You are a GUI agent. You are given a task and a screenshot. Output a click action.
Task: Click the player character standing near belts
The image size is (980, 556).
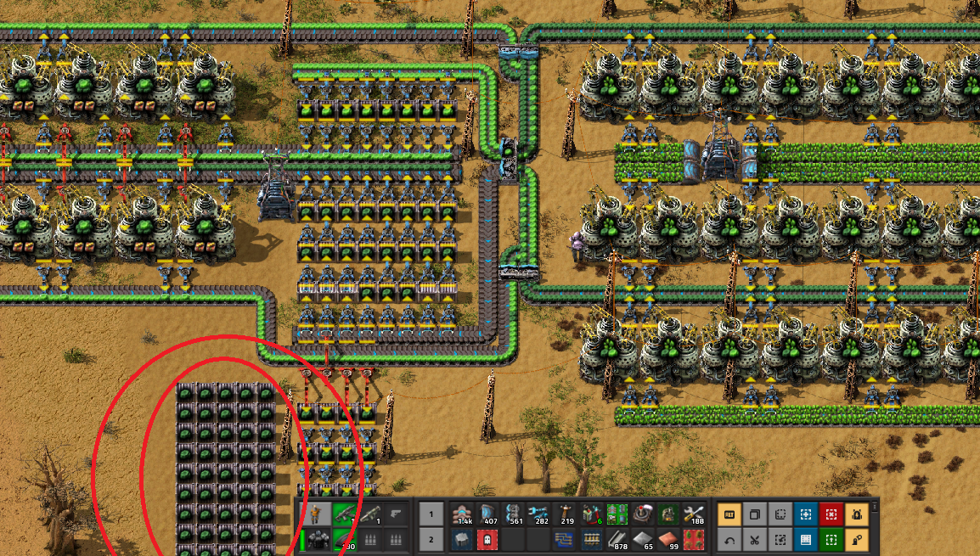click(x=579, y=244)
